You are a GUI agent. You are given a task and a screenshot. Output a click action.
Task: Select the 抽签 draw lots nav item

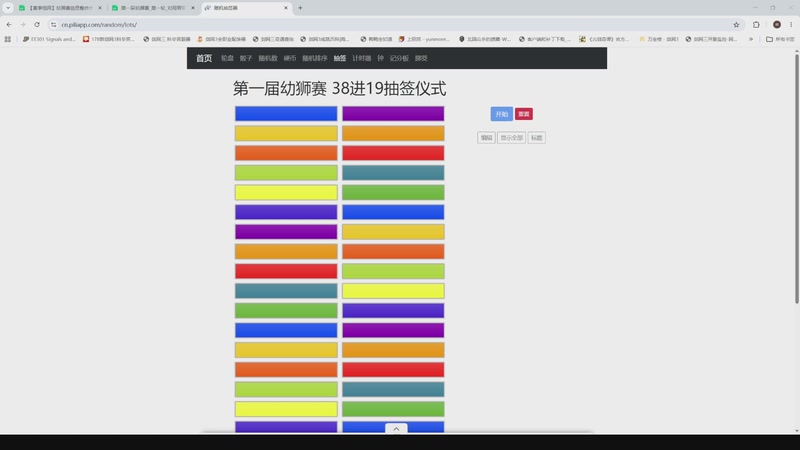tap(340, 58)
